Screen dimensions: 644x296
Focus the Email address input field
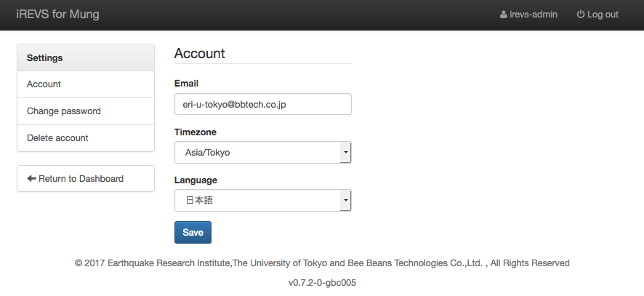(x=262, y=104)
